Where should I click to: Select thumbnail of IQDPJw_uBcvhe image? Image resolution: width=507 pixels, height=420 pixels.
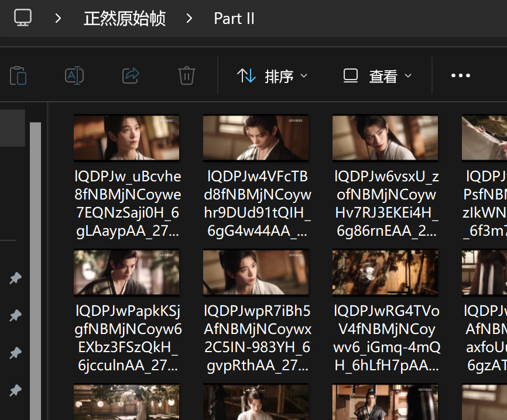[126, 138]
